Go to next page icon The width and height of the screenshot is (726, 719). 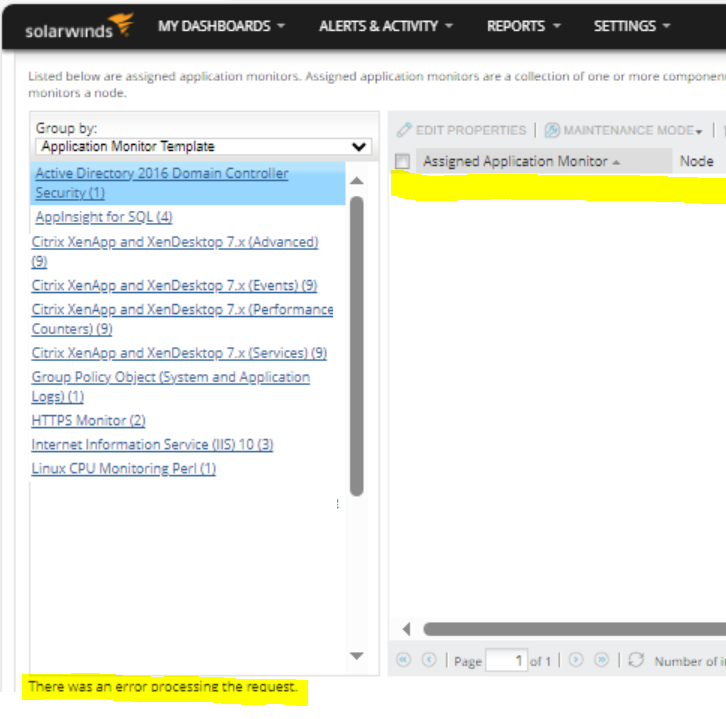576,660
